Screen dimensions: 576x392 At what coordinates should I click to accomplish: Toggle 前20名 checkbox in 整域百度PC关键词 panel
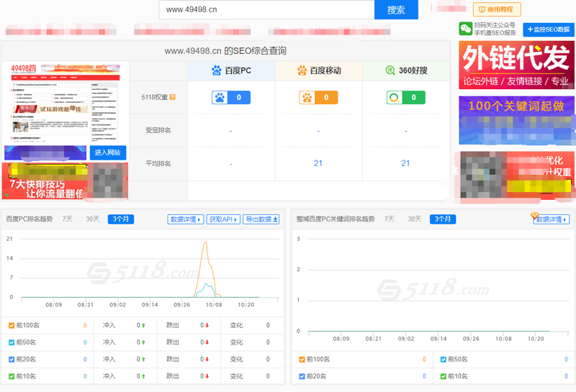[302, 376]
